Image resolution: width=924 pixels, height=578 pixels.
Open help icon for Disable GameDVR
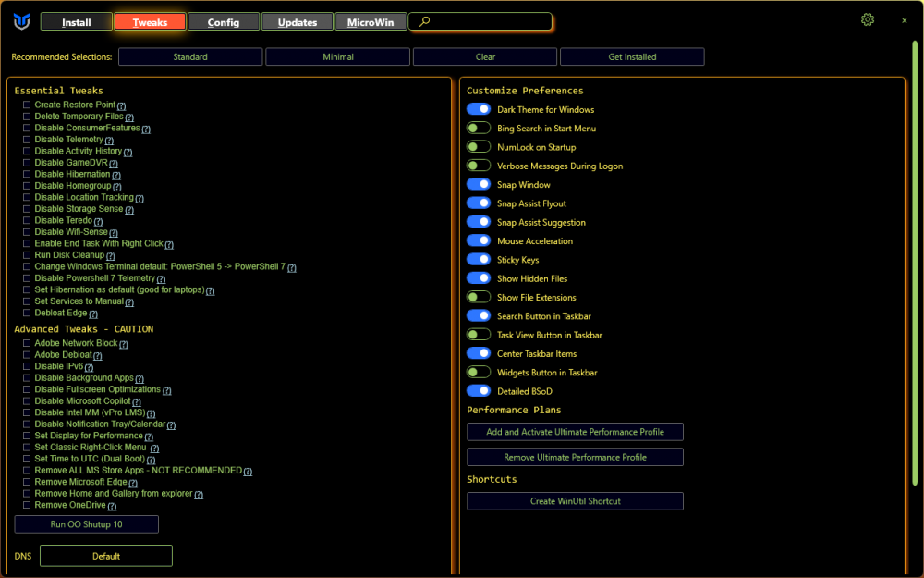pyautogui.click(x=113, y=164)
